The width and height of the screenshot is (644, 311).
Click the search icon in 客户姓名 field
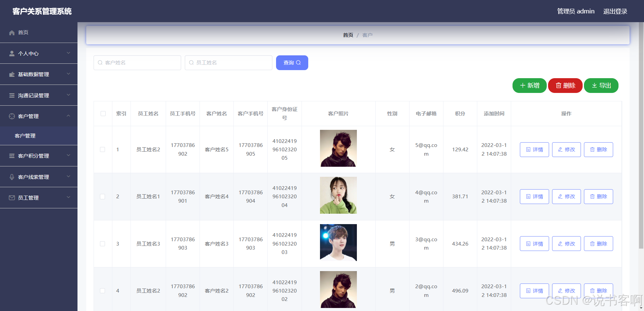click(x=100, y=63)
